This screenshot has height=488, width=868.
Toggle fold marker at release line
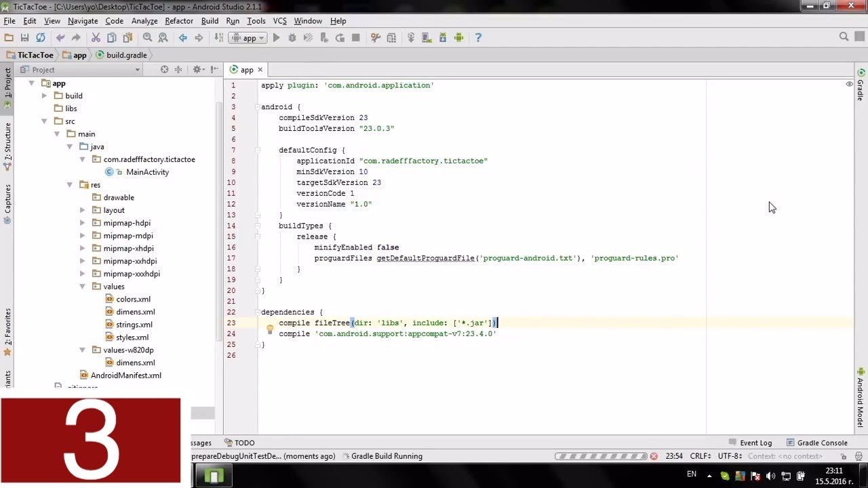click(258, 237)
